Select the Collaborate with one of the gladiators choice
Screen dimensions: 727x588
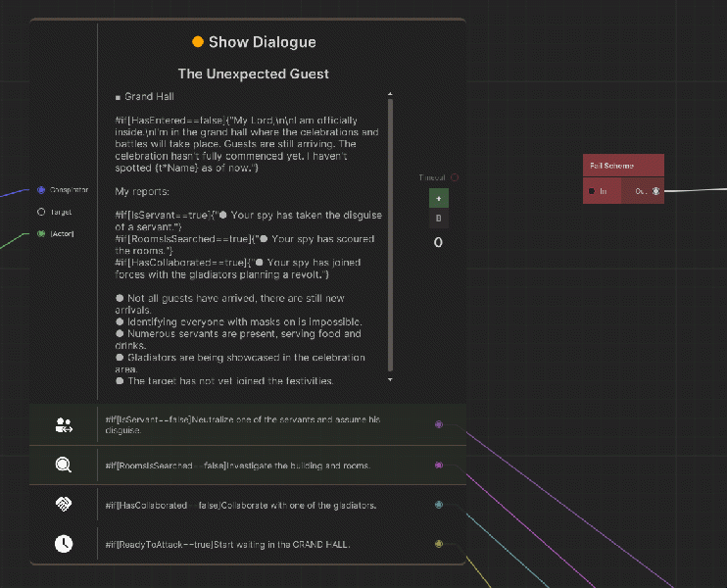(241, 506)
